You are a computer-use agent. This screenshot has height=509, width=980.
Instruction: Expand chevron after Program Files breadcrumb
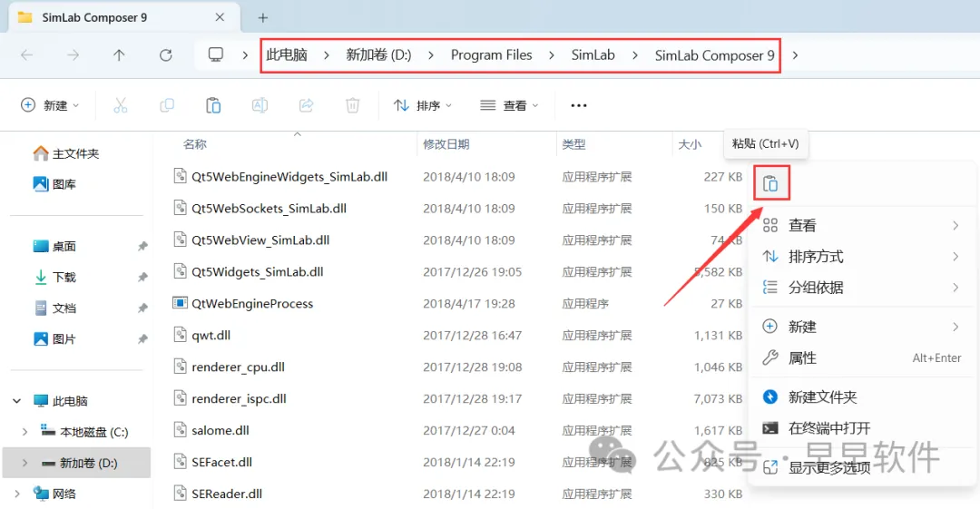(552, 55)
